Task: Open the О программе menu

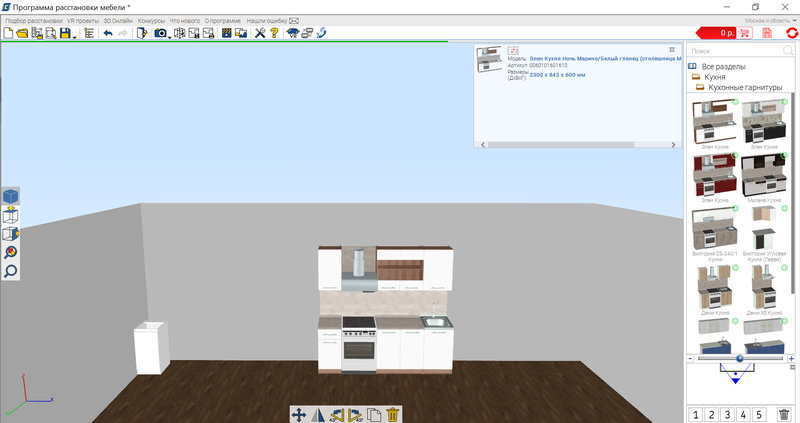Action: [222, 21]
